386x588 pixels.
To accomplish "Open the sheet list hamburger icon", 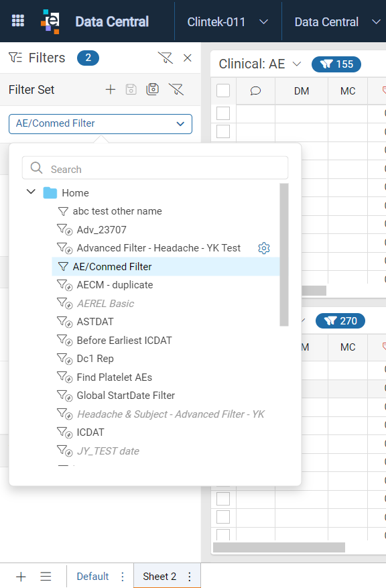I will point(46,577).
